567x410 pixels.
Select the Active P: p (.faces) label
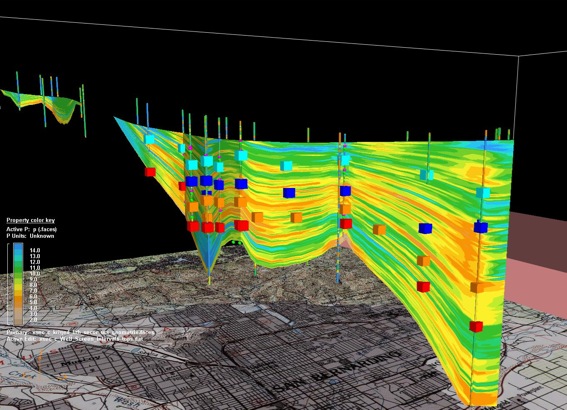tap(31, 229)
